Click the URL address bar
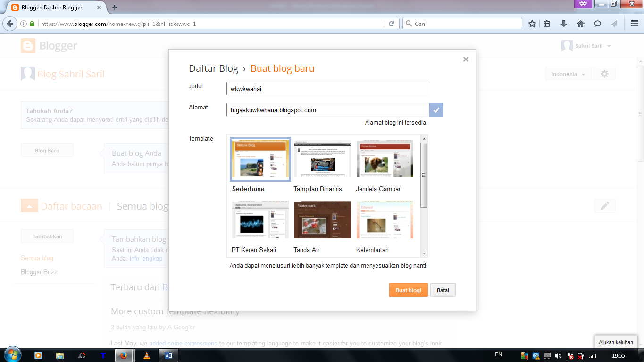 [211, 24]
